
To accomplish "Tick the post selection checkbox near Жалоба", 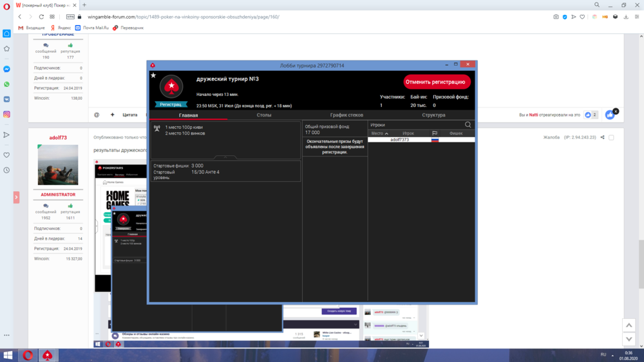I will click(611, 137).
